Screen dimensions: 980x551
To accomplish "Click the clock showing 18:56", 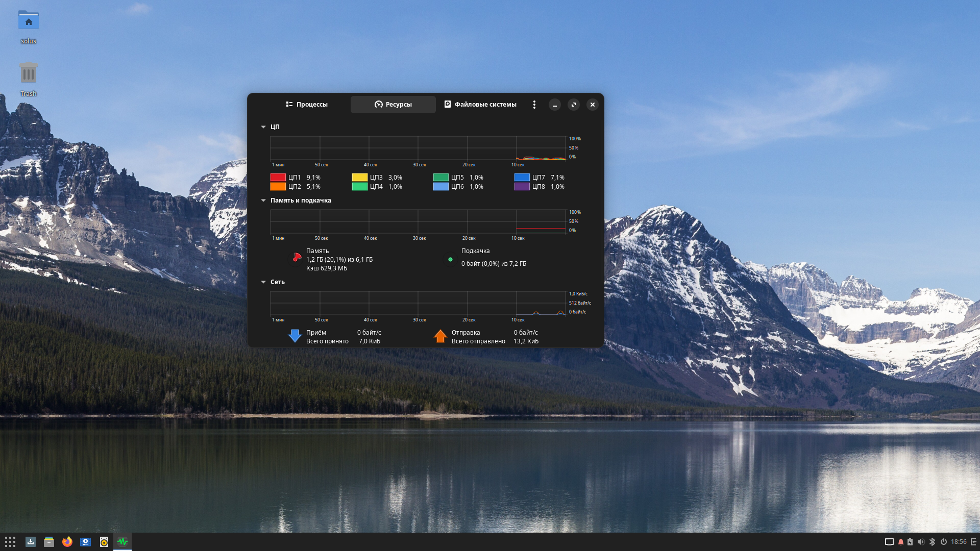I will click(959, 542).
